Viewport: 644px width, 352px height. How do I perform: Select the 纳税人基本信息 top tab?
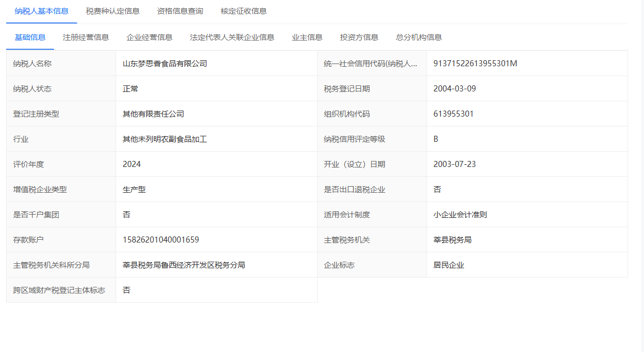(42, 11)
